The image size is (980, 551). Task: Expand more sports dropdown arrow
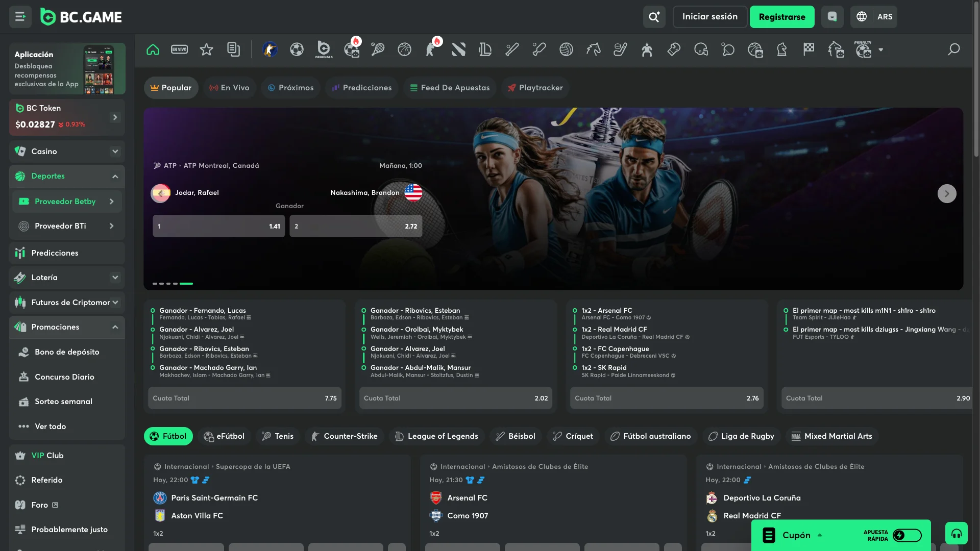[880, 50]
